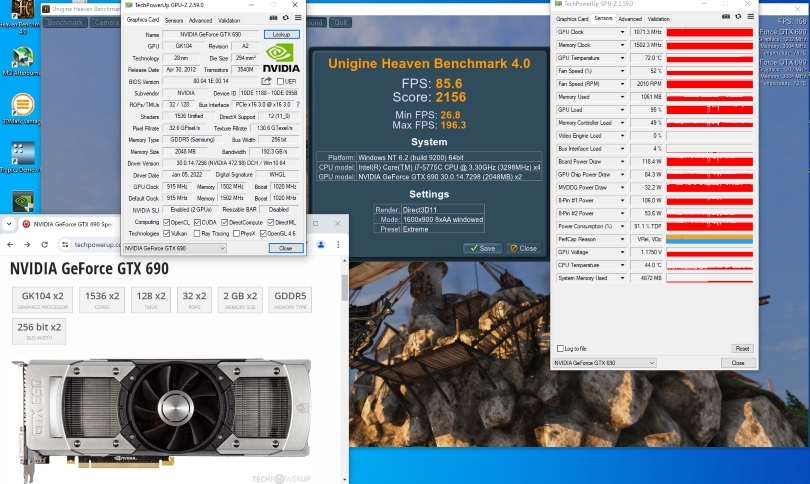
Task: Switch to Graphics Card tab in Sensors window
Action: (x=572, y=19)
